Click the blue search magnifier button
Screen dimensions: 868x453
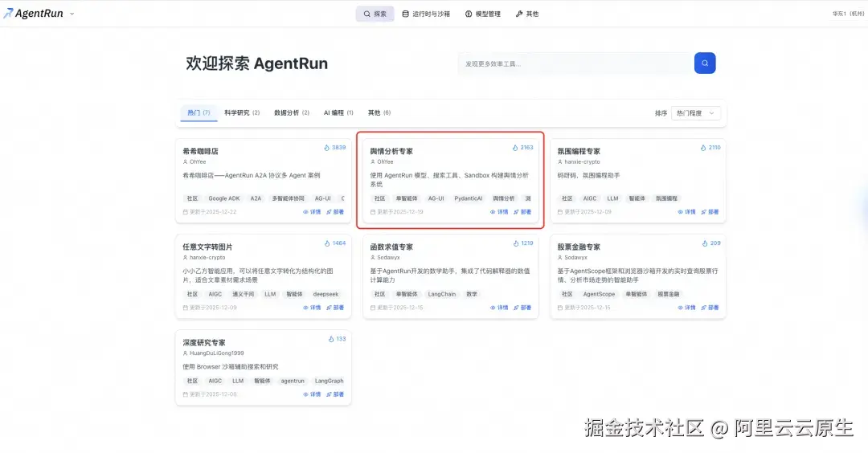(x=705, y=63)
